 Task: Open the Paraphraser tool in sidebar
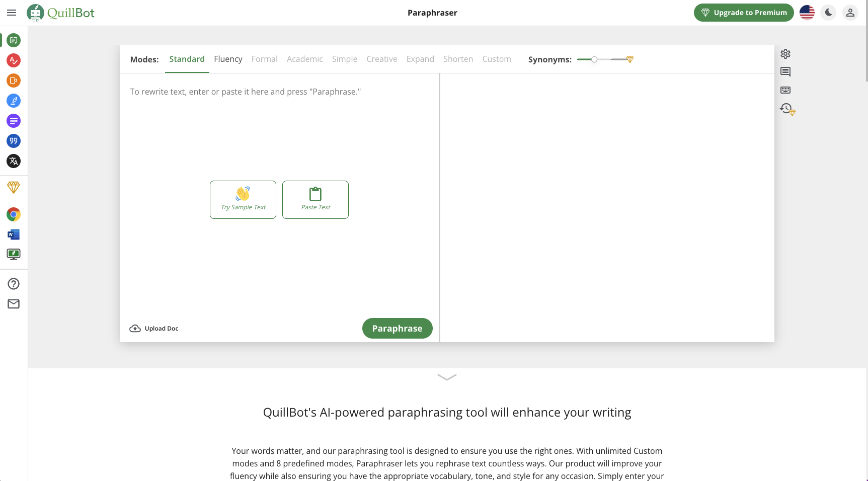14,40
